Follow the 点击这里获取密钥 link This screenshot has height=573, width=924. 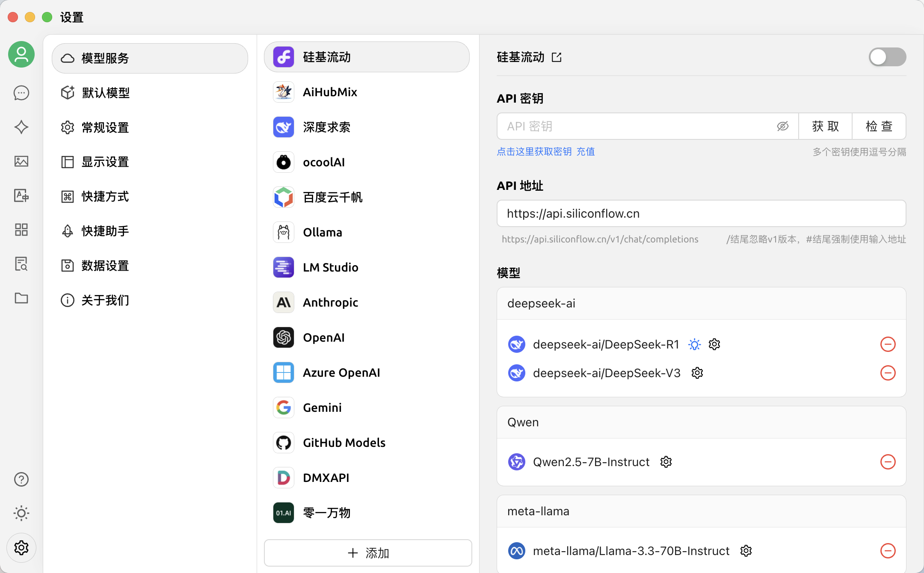pos(534,151)
